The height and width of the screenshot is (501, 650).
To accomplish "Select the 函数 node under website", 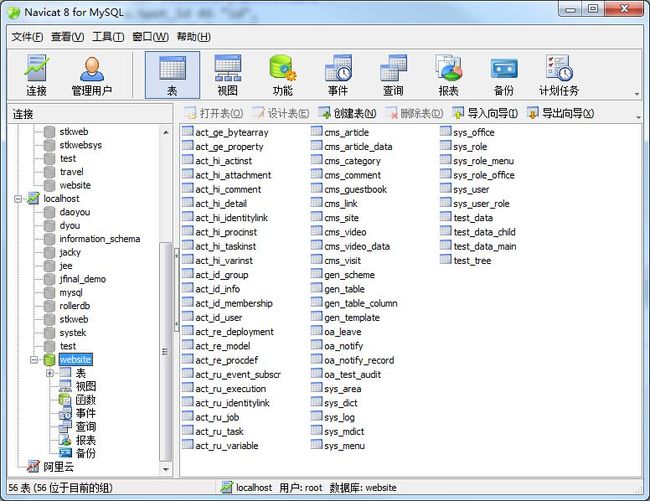I will pyautogui.click(x=86, y=400).
